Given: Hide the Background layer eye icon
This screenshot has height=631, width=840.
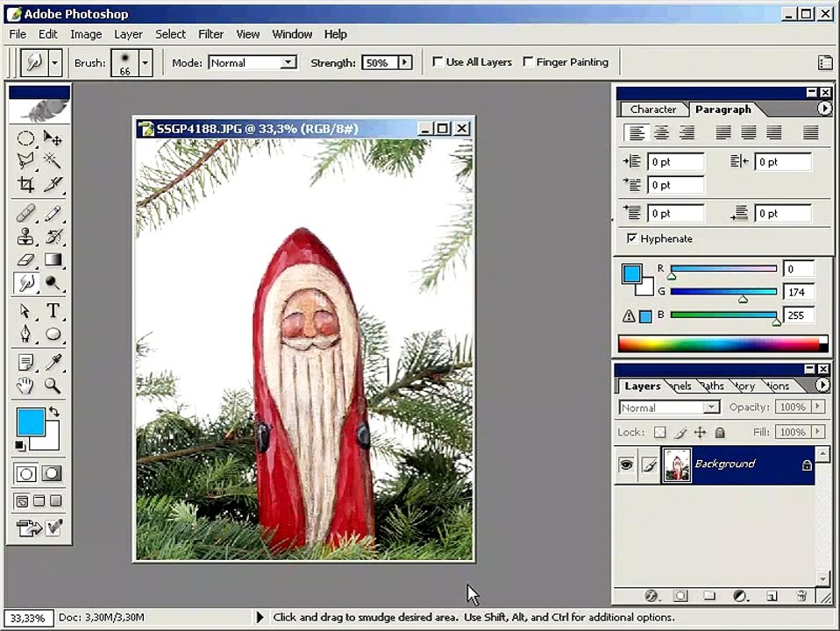Looking at the screenshot, I should [x=626, y=464].
